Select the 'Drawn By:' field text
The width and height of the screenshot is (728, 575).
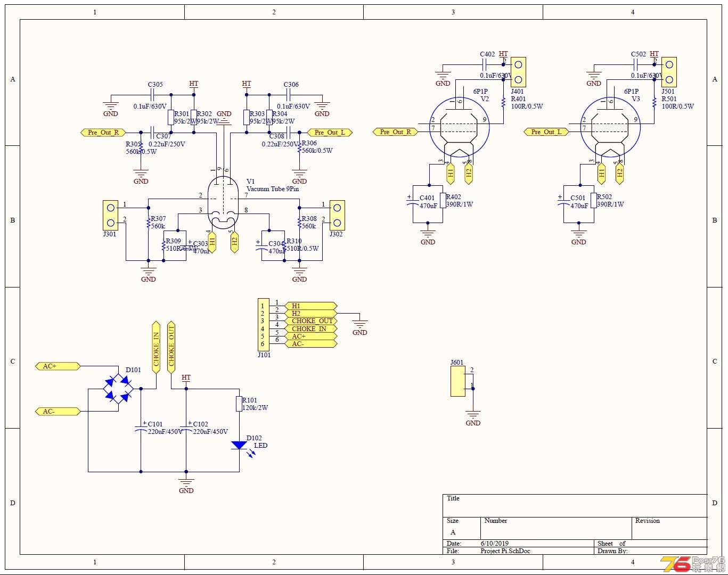coord(613,551)
